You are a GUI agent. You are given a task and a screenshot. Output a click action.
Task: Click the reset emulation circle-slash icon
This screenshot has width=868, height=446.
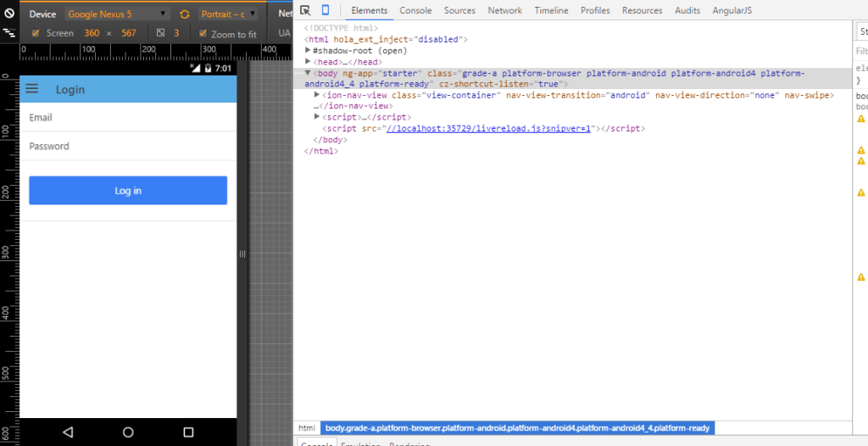(x=9, y=14)
